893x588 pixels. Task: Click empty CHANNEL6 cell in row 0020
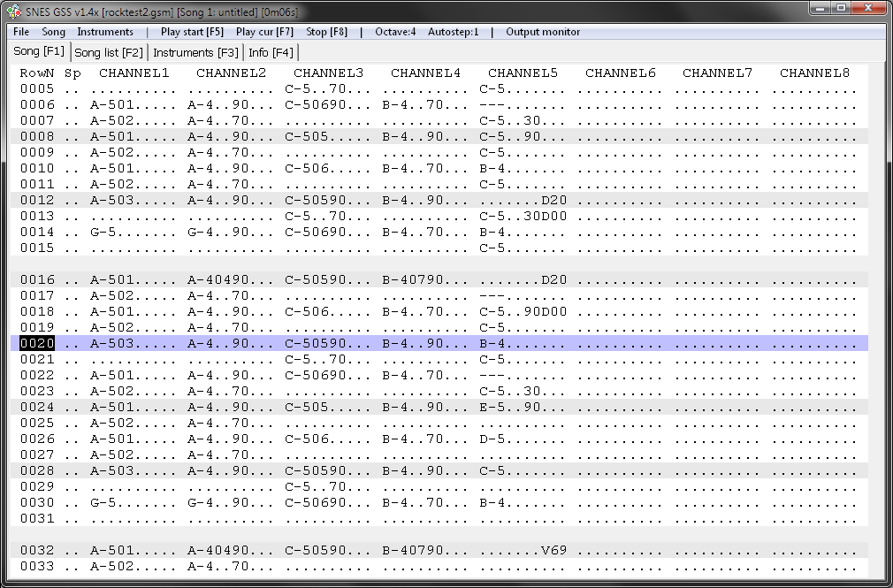(x=621, y=343)
